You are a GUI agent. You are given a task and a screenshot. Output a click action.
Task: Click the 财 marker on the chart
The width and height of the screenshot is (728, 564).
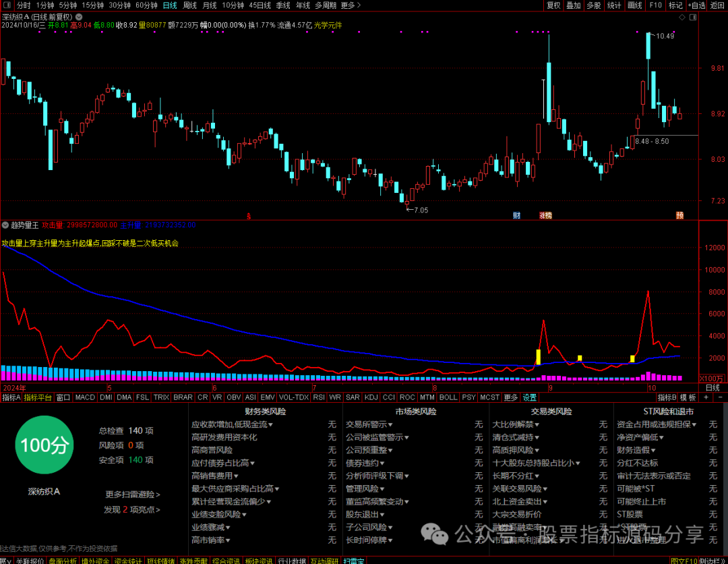point(517,216)
